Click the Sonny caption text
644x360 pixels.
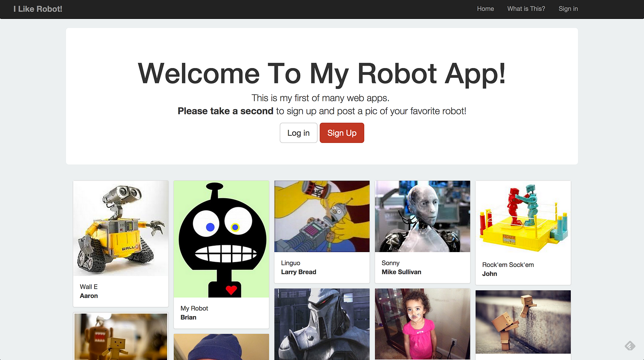click(390, 263)
